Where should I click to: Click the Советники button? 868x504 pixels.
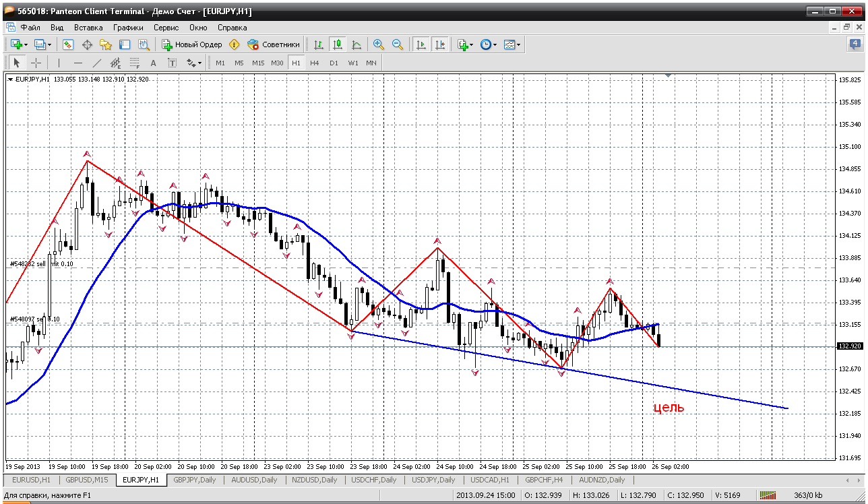click(x=274, y=44)
